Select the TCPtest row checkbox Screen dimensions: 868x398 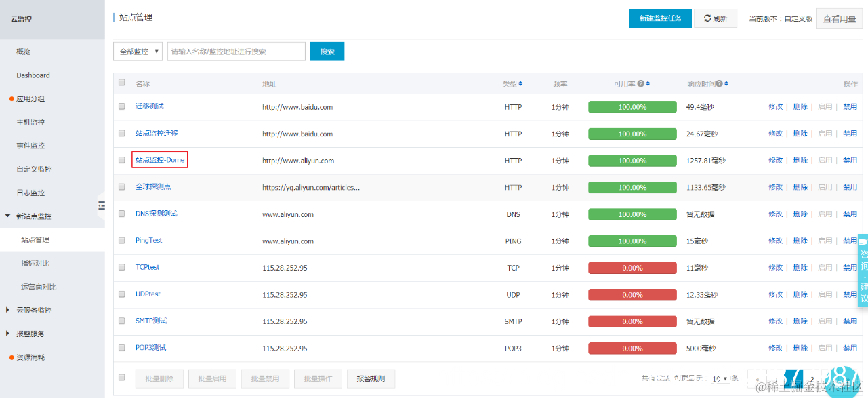122,267
